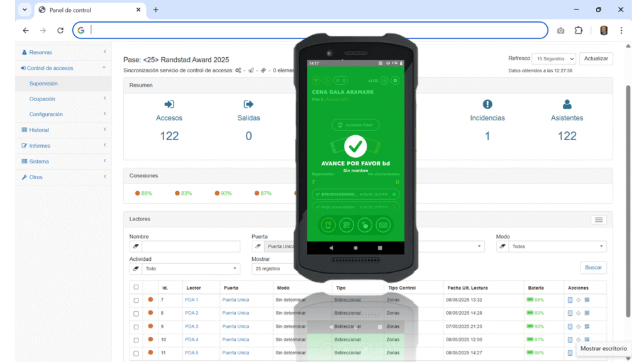Screen dimensions: 644x362
Task: Open the Extensions puzzle icon
Action: click(x=579, y=30)
